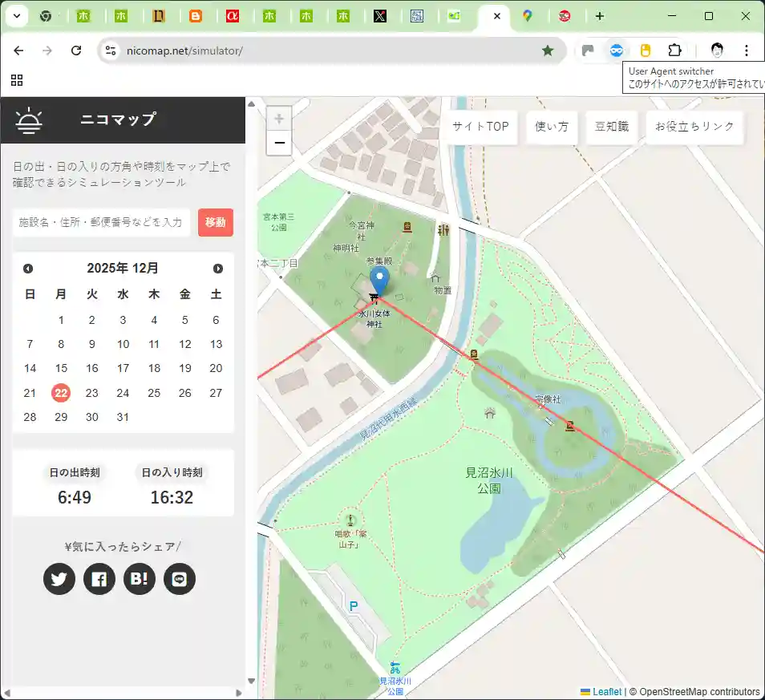This screenshot has width=765, height=700.
Task: Open the browser extensions puzzle icon
Action: tap(675, 51)
